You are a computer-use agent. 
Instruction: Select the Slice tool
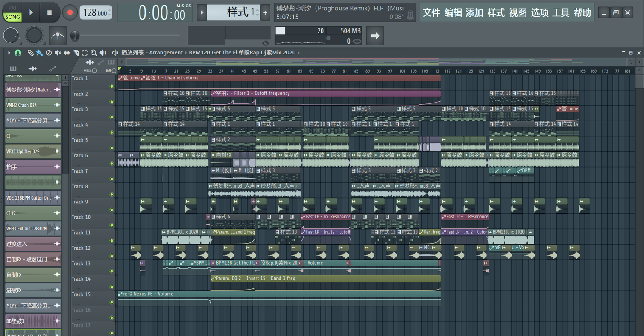pos(76,53)
